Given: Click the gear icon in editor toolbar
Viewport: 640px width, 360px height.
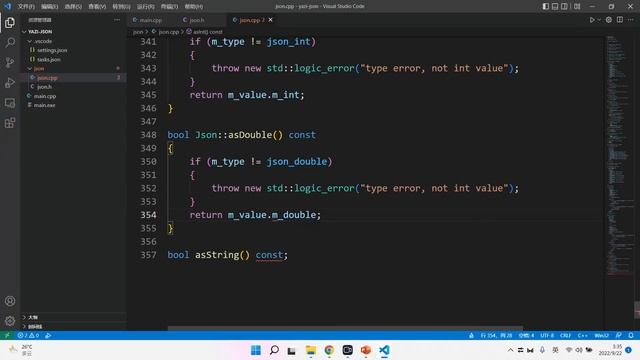Looking at the screenshot, I should [609, 20].
